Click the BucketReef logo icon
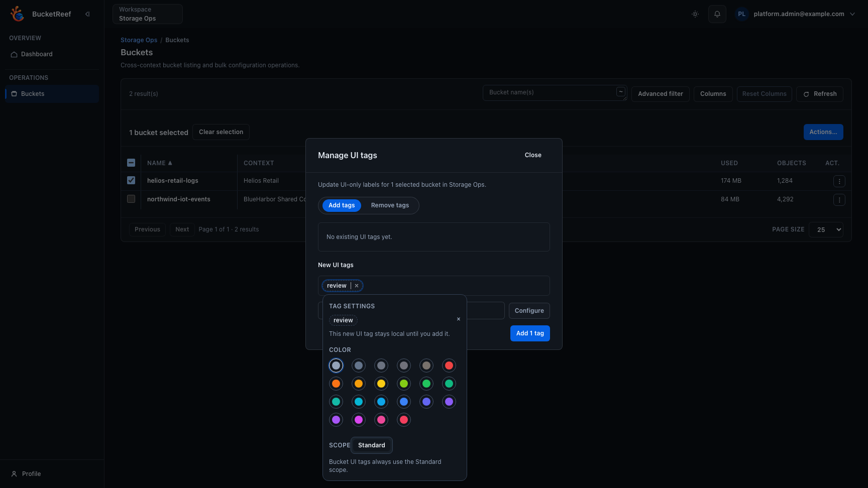This screenshot has height=488, width=868. pyautogui.click(x=18, y=14)
